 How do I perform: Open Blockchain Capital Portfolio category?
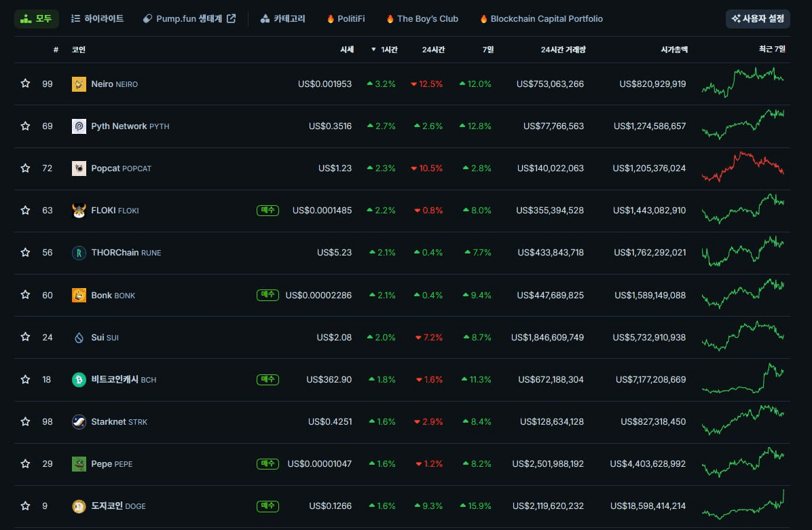point(541,18)
